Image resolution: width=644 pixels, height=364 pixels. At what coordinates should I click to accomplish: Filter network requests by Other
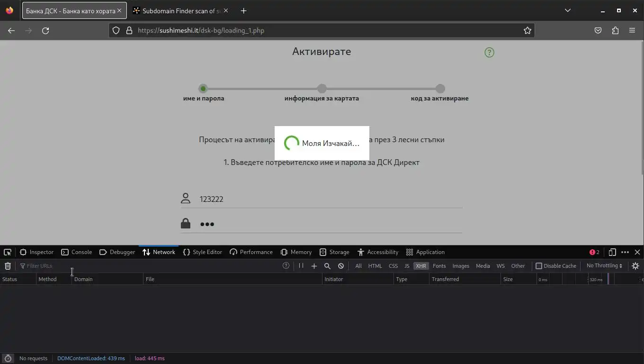[x=518, y=266]
